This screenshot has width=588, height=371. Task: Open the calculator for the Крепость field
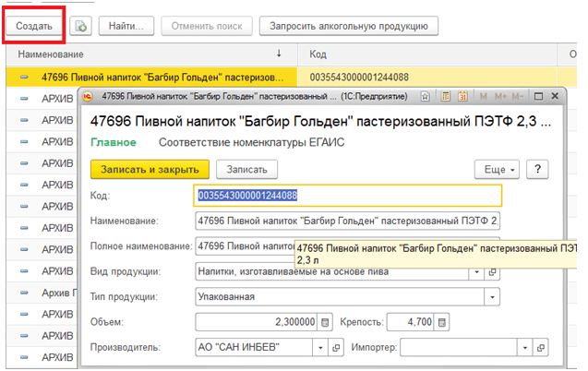tap(443, 321)
